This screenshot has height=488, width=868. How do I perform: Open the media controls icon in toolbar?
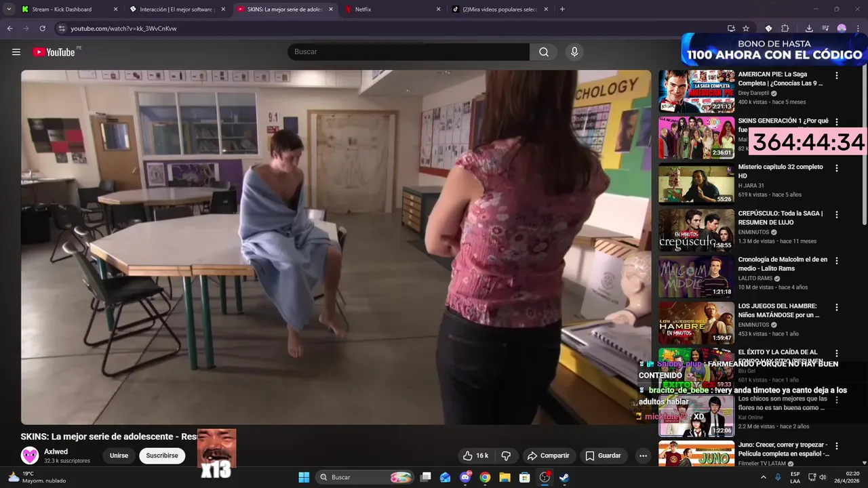[825, 28]
